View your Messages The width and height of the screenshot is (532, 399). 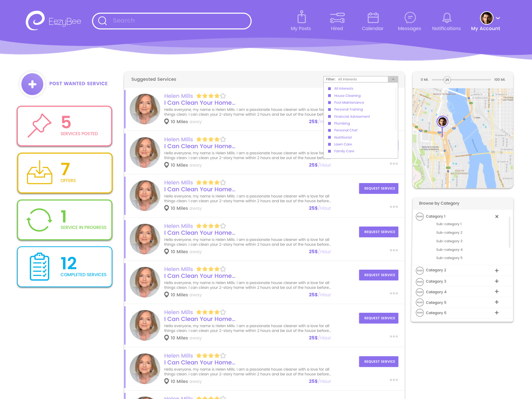tap(409, 21)
